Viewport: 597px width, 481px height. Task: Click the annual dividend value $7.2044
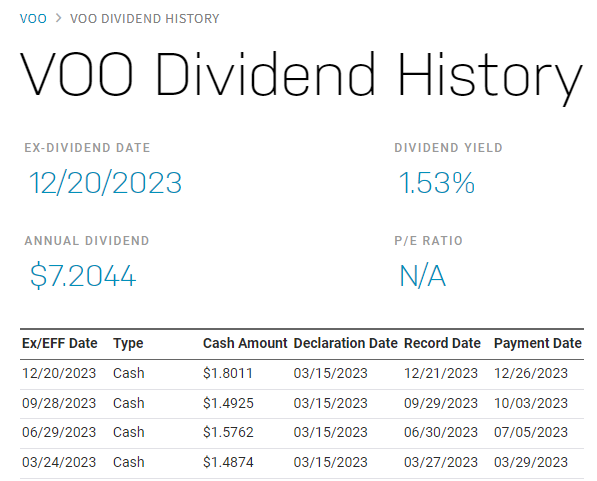(83, 276)
